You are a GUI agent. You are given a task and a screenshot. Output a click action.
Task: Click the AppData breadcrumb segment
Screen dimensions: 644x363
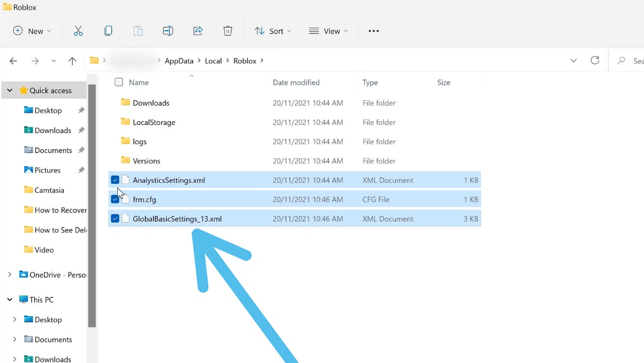point(179,61)
